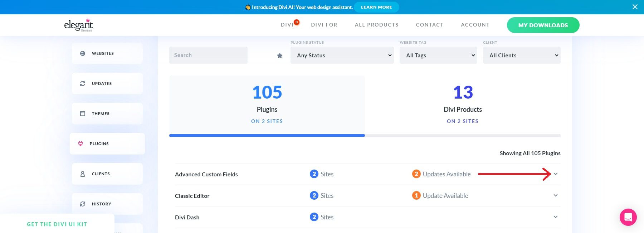The height and width of the screenshot is (233, 644).
Task: Click the Learn More button in banner
Action: click(376, 7)
